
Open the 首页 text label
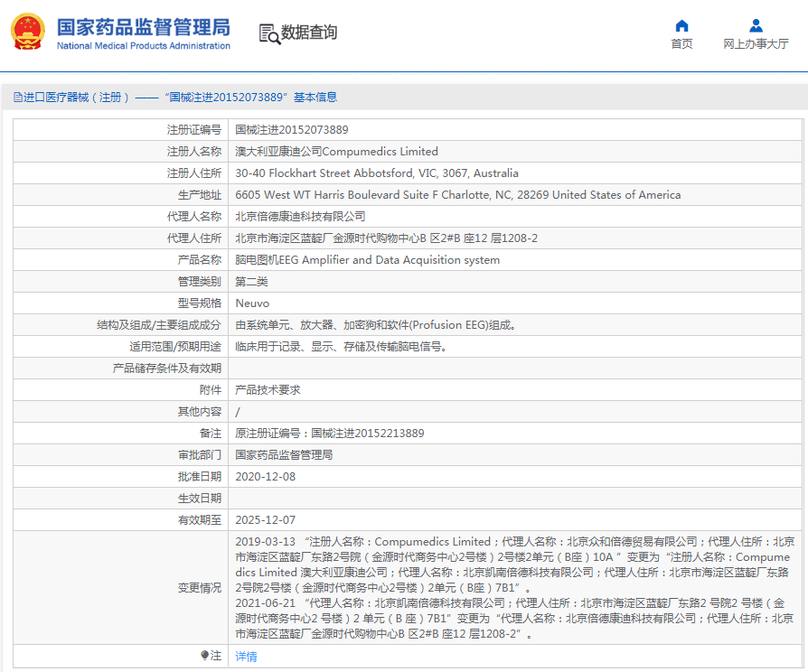(681, 44)
